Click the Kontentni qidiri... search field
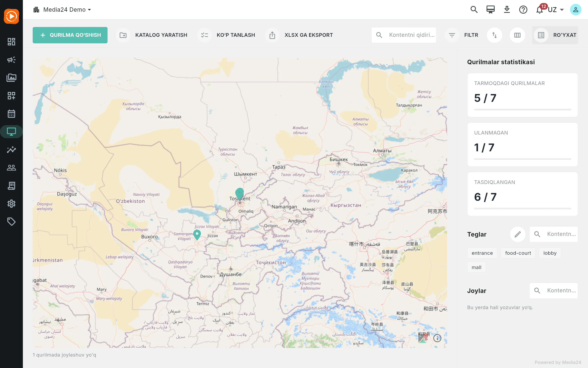588x368 pixels. pos(404,35)
